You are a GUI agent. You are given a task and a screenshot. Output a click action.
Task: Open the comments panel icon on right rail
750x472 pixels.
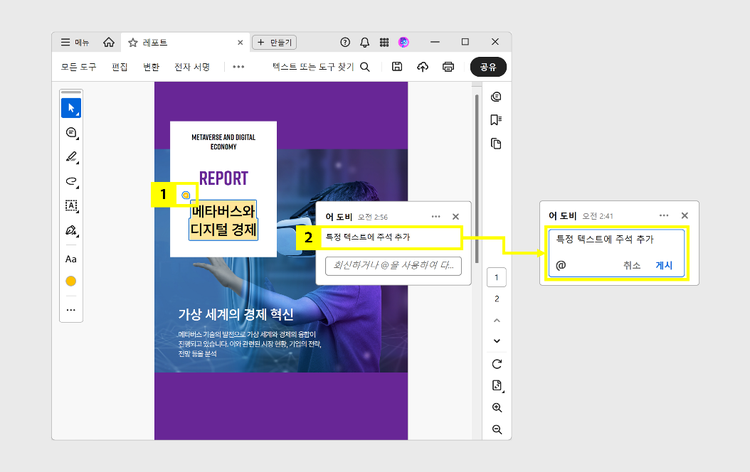[x=496, y=97]
